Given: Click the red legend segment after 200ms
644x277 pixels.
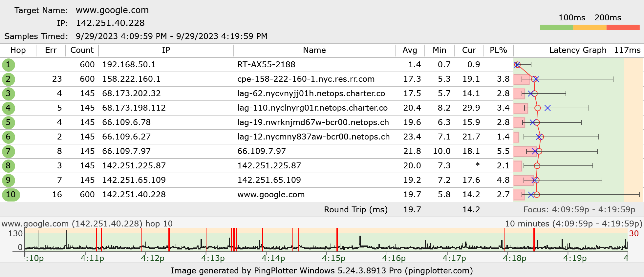Looking at the screenshot, I should (x=623, y=28).
